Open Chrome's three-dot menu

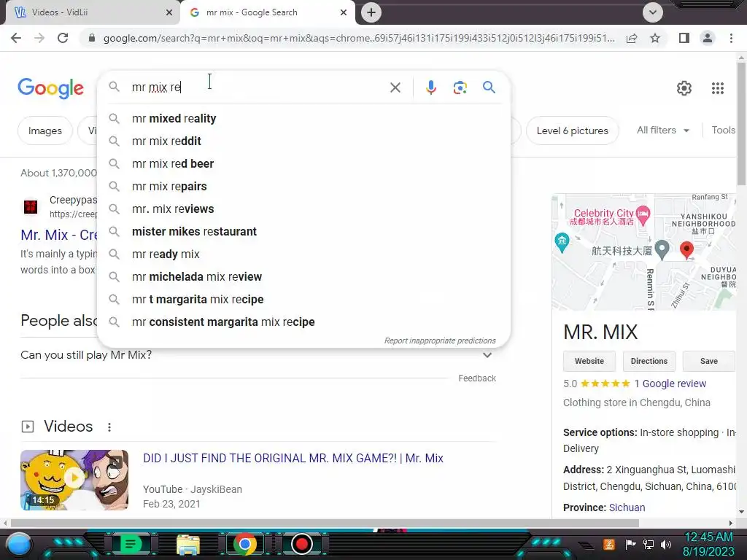(x=731, y=38)
